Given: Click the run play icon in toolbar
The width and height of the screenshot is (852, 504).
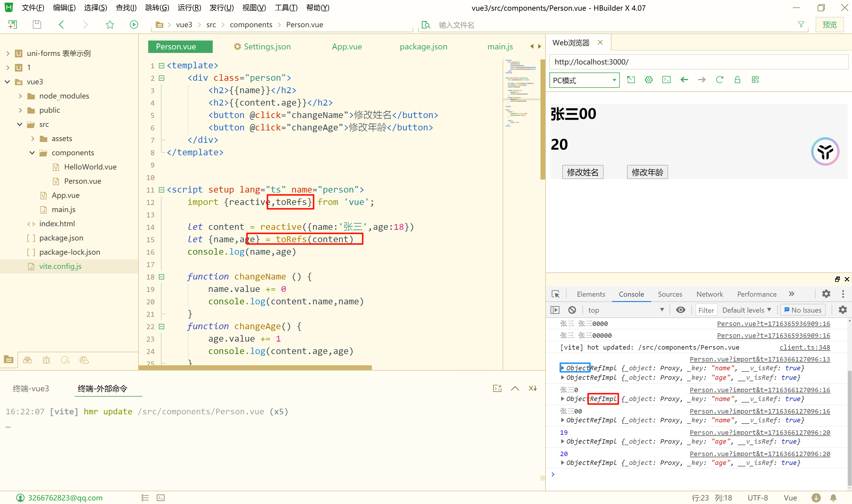Looking at the screenshot, I should click(x=134, y=25).
